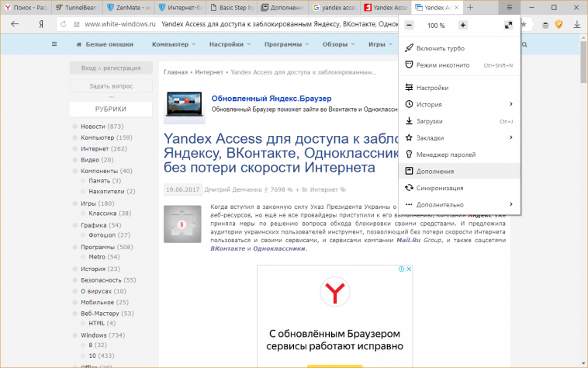Click author 'Дмитрий Демченко' link

[233, 189]
